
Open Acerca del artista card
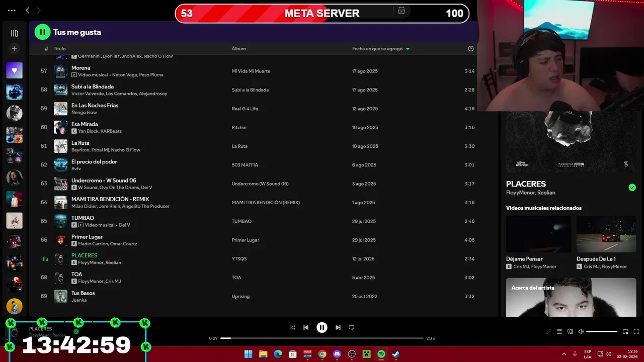pos(571,297)
